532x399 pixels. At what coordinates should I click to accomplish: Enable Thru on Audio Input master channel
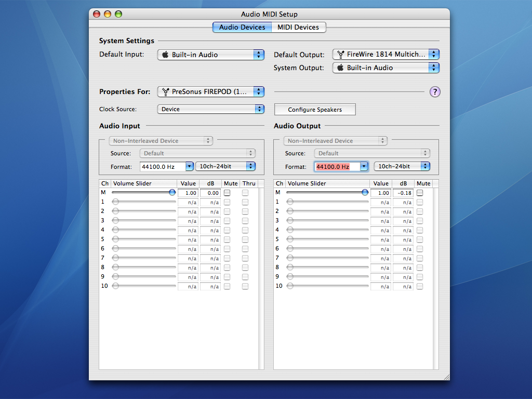pos(245,193)
